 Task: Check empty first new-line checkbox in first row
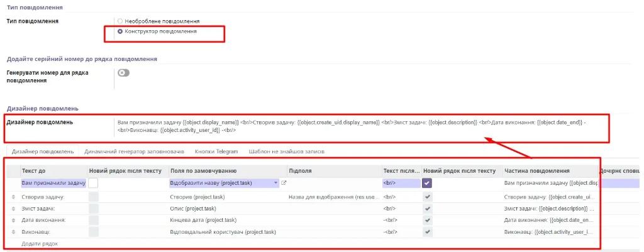[x=93, y=183]
